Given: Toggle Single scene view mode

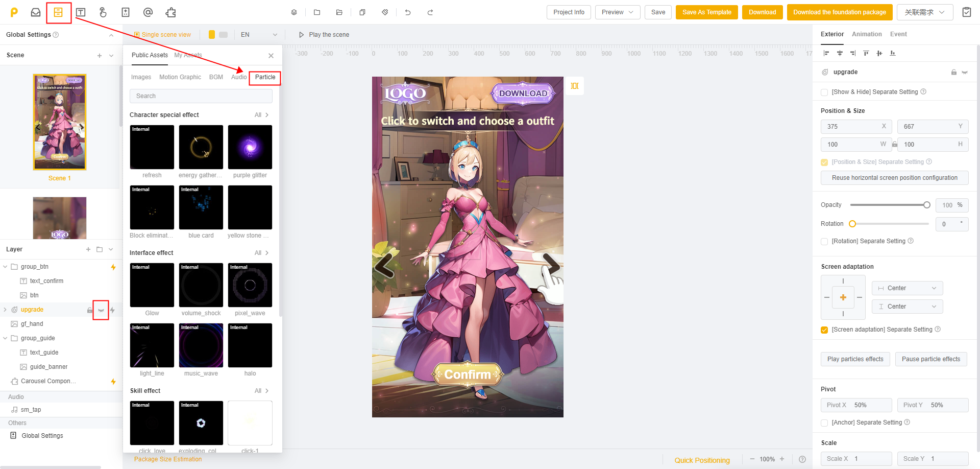Looking at the screenshot, I should [x=162, y=35].
